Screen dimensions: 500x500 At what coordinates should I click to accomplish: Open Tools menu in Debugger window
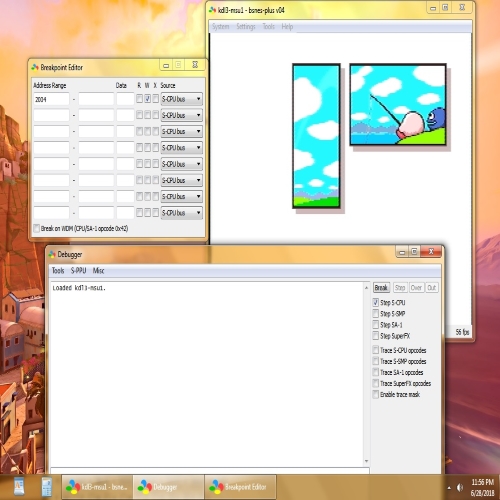click(58, 270)
